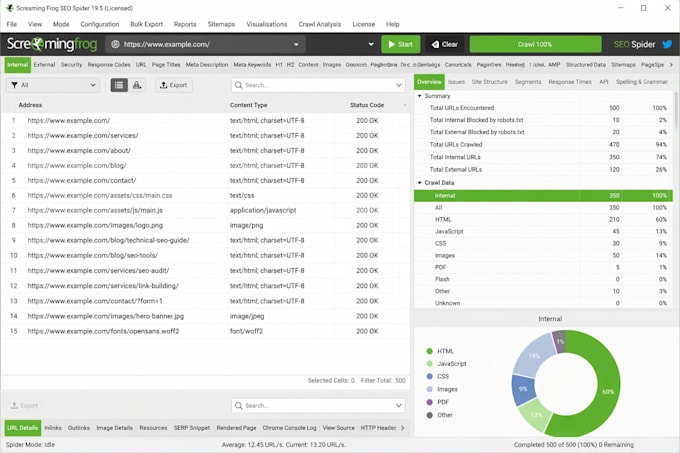Image resolution: width=680 pixels, height=453 pixels.
Task: Open the View Source tab
Action: coord(338,428)
